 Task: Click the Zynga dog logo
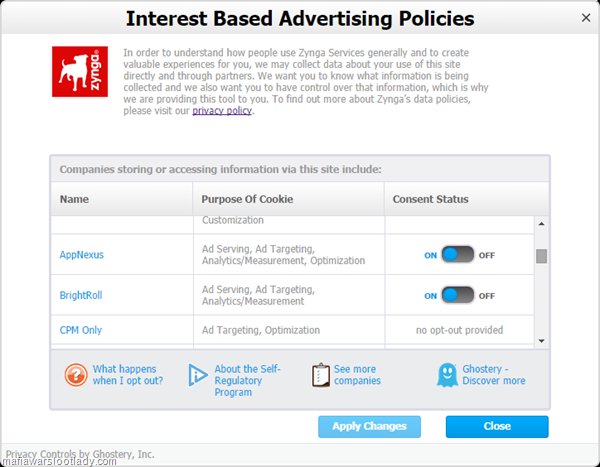tap(80, 72)
